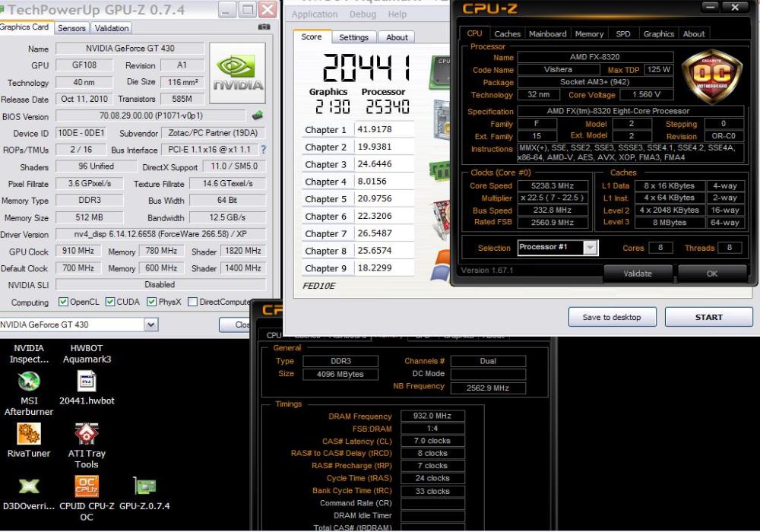Switch to Sensors tab in GPU-Z
This screenshot has height=532, width=760.
tap(71, 28)
